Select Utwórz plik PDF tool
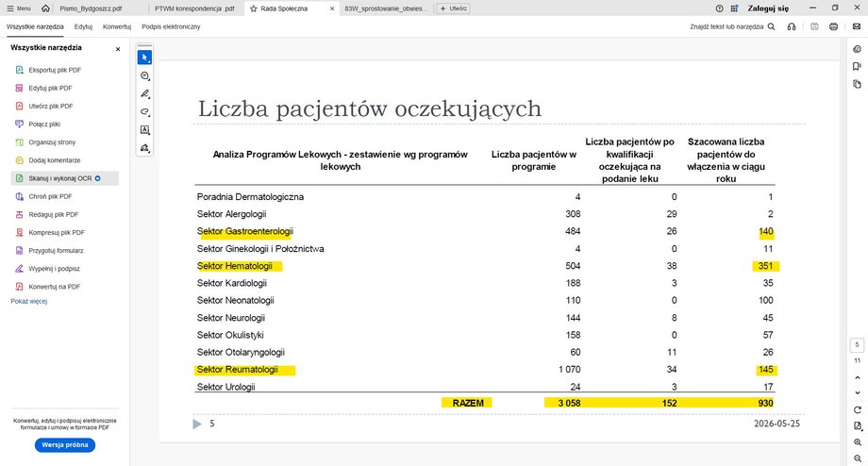 pyautogui.click(x=65, y=107)
